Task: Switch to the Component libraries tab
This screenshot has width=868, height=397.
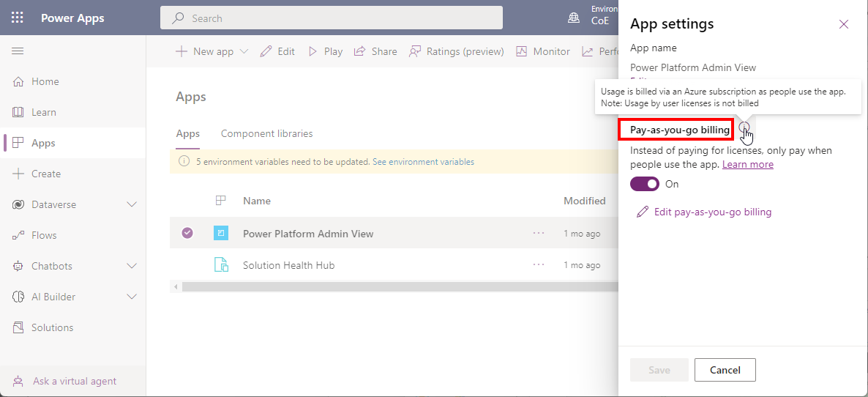Action: 266,133
